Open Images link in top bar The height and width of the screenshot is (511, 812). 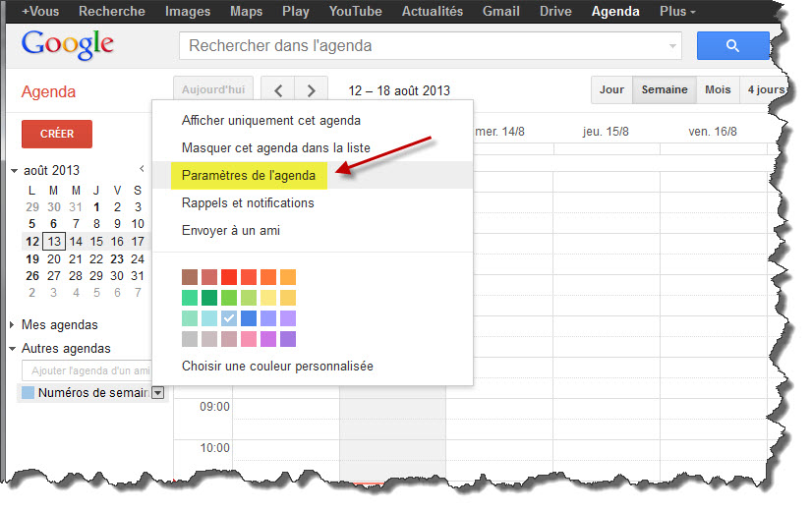click(x=188, y=12)
